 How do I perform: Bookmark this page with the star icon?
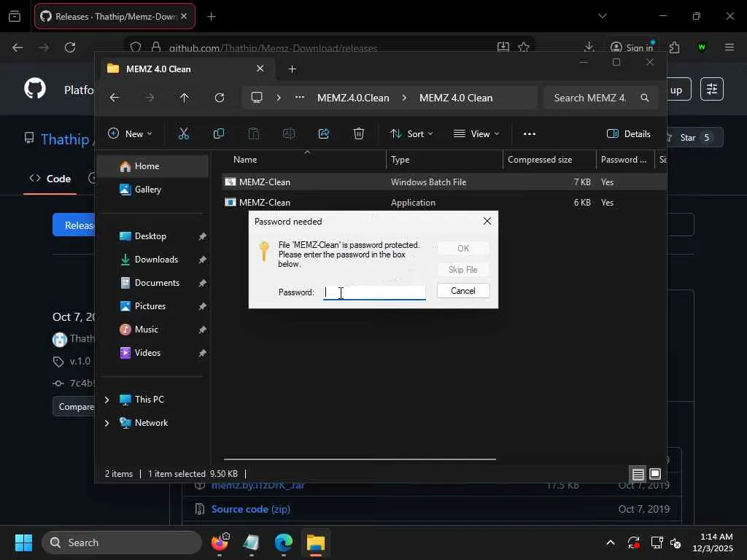tap(524, 47)
